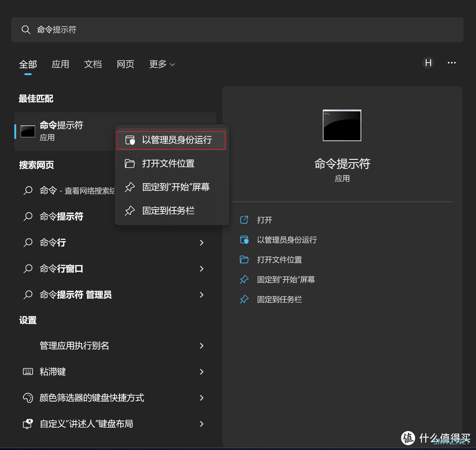Expand the 更多 dropdown

(x=162, y=64)
